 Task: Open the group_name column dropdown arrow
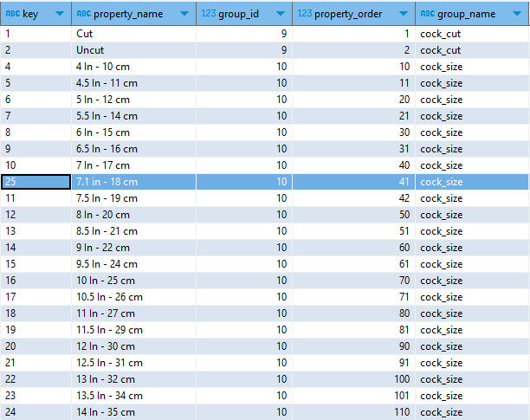coord(517,14)
